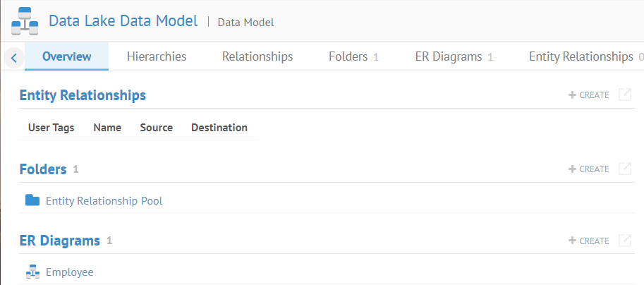Open Folders section pop-out icon
644x285 pixels.
coord(624,169)
